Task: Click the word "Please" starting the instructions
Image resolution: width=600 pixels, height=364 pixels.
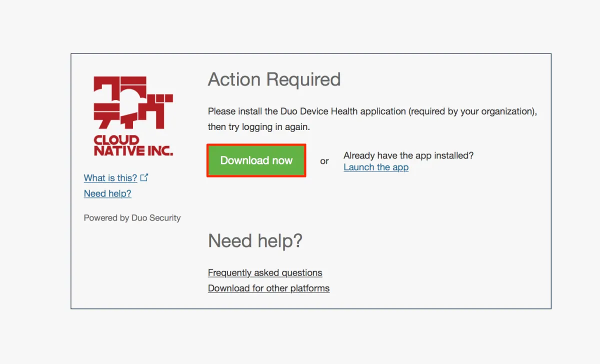Action: (x=221, y=111)
